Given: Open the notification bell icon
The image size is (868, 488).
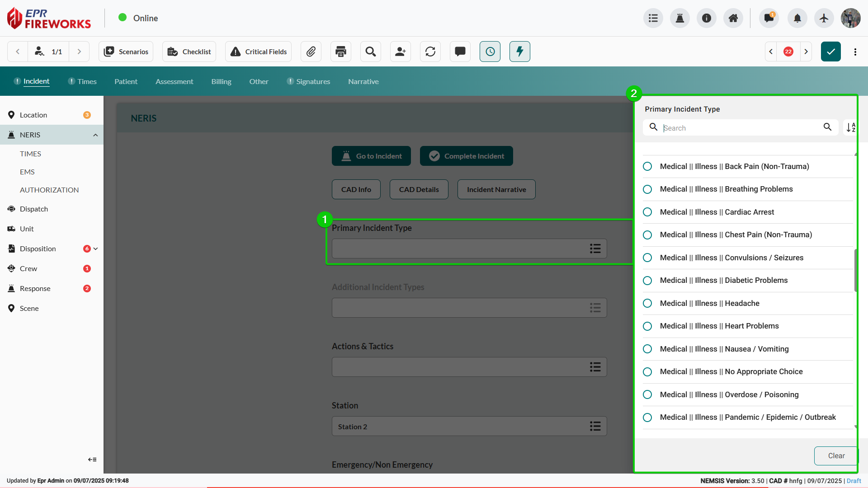Looking at the screenshot, I should tap(797, 18).
